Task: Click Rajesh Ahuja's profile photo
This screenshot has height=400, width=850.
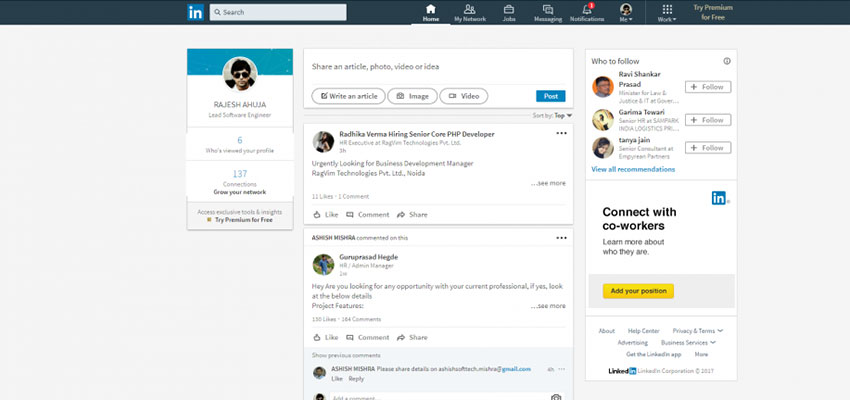Action: click(x=240, y=74)
